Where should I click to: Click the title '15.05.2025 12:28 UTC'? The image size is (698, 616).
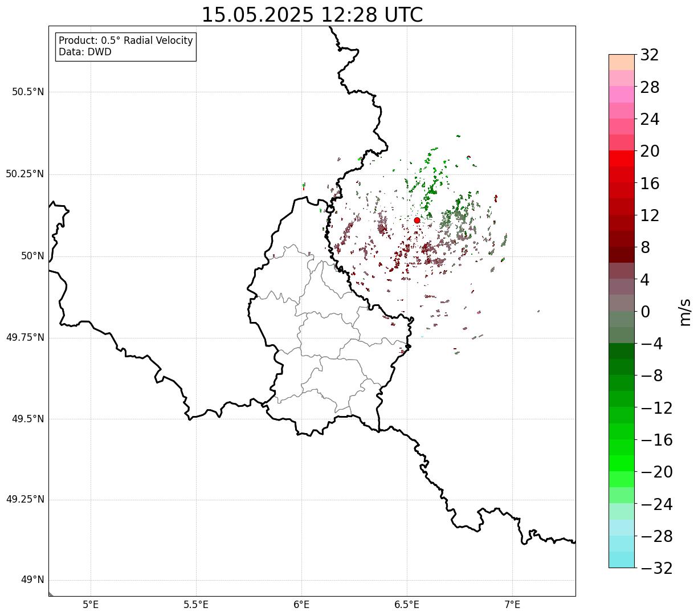pos(312,15)
